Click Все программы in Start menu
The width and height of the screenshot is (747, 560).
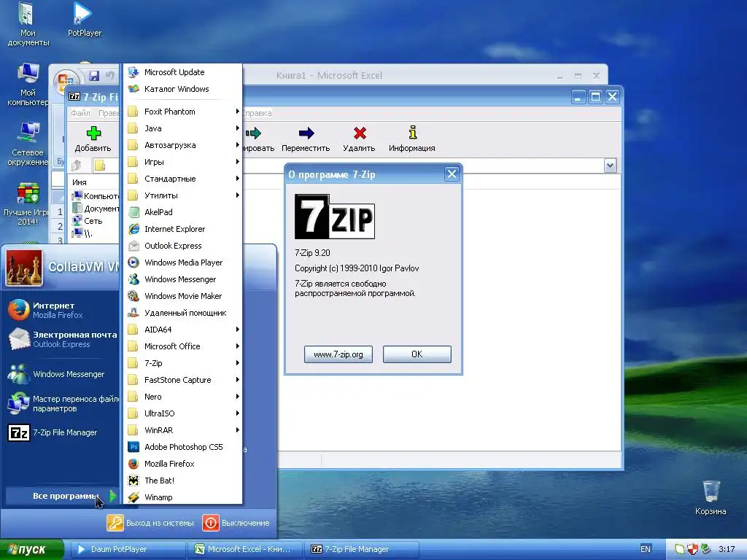[62, 496]
